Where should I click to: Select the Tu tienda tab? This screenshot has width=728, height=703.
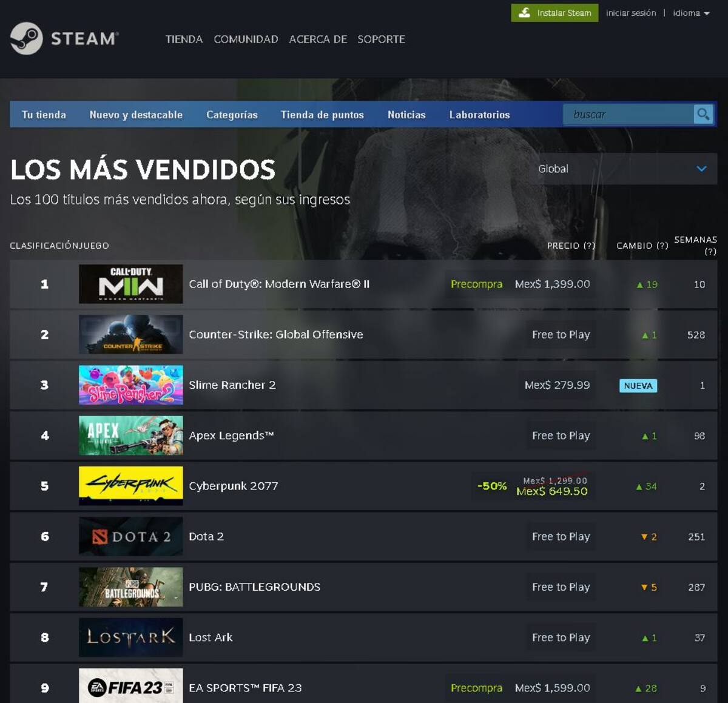click(44, 115)
